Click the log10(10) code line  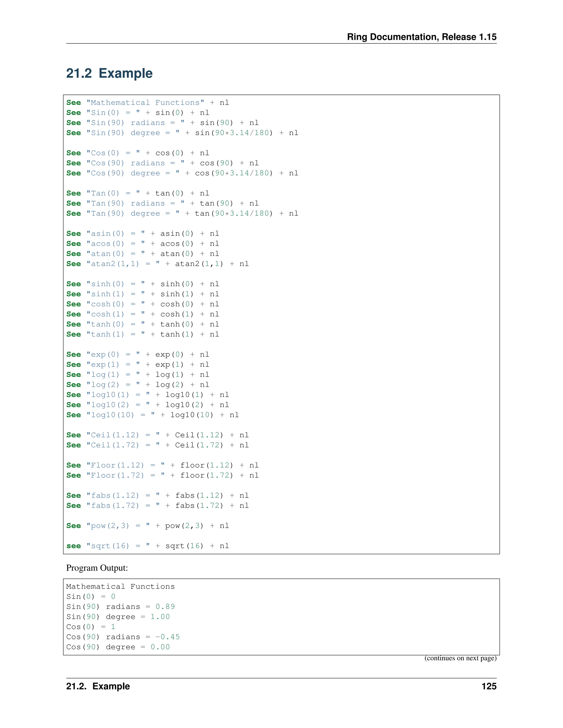[152, 415]
